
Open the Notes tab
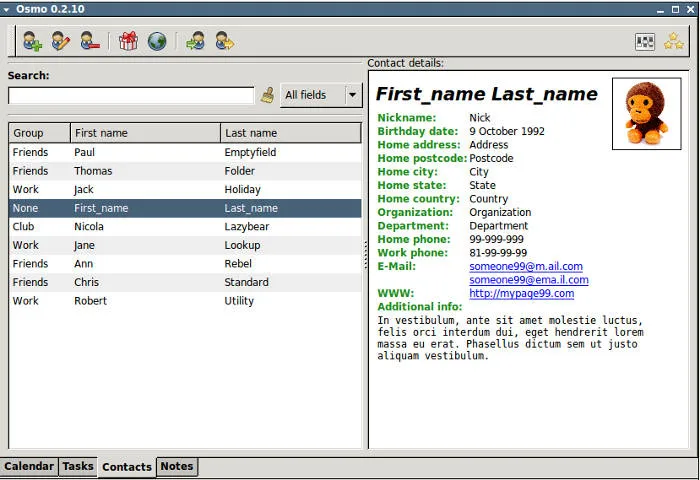(x=177, y=466)
